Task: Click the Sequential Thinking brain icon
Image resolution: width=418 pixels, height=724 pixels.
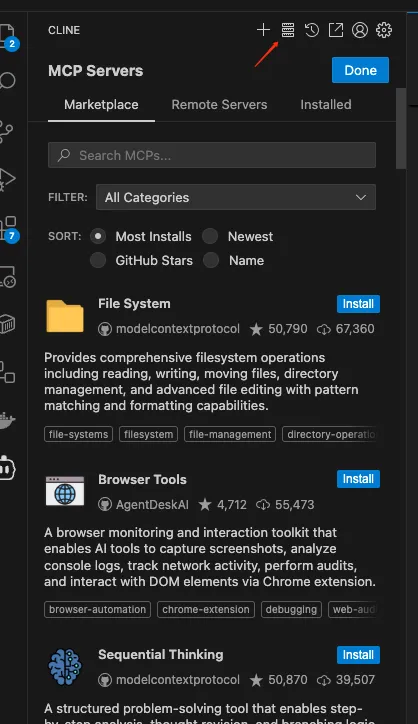Action: (65, 667)
